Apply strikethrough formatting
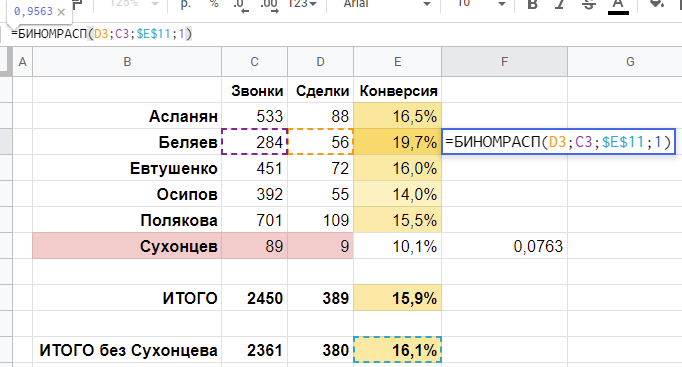 pyautogui.click(x=589, y=4)
